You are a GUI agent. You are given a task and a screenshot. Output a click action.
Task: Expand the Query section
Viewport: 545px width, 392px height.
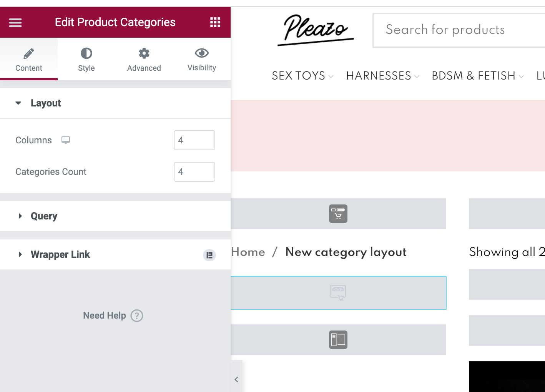44,216
